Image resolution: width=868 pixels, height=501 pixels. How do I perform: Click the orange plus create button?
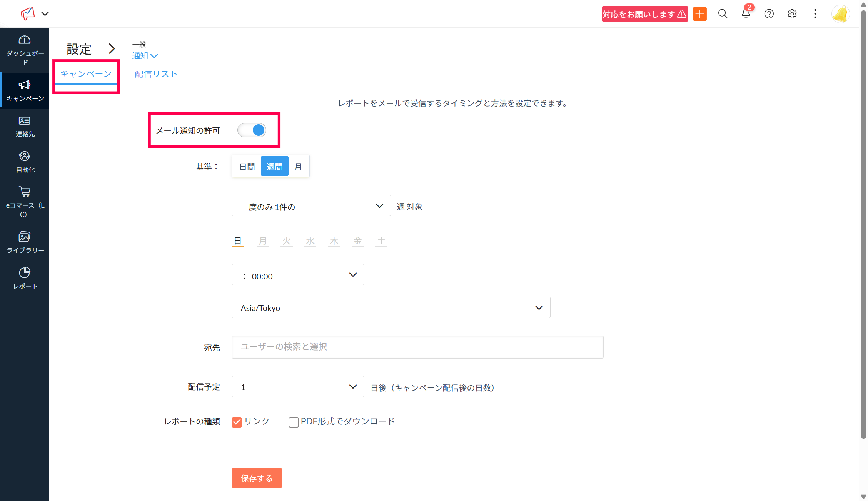pyautogui.click(x=699, y=14)
